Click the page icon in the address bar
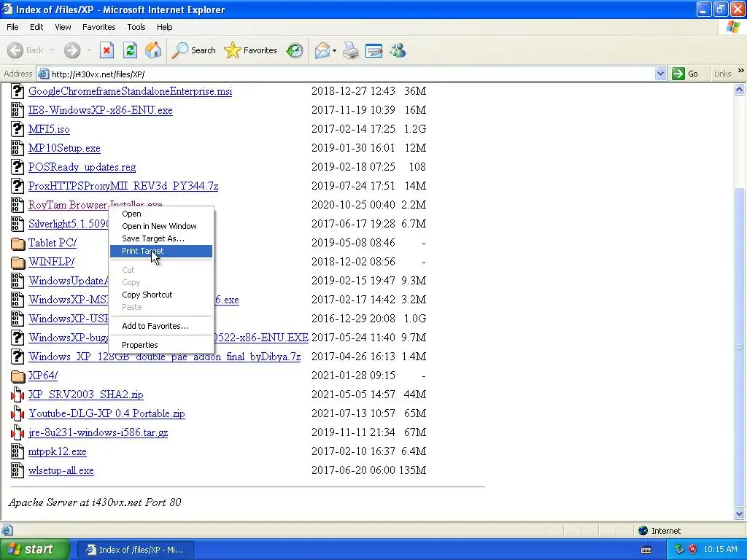Viewport: 747px width, 560px height. 43,74
